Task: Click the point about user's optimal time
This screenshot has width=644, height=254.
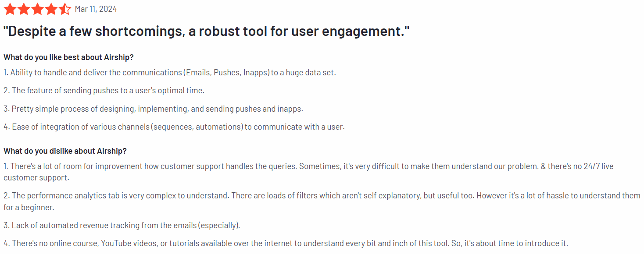Action: coord(104,91)
